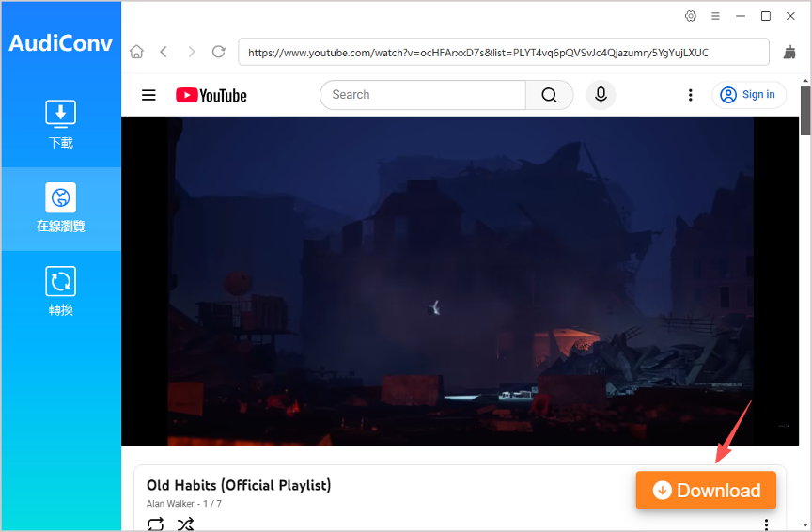Expand YouTube guide hamburger menu
Image resolution: width=812 pixels, height=532 pixels.
(x=148, y=95)
